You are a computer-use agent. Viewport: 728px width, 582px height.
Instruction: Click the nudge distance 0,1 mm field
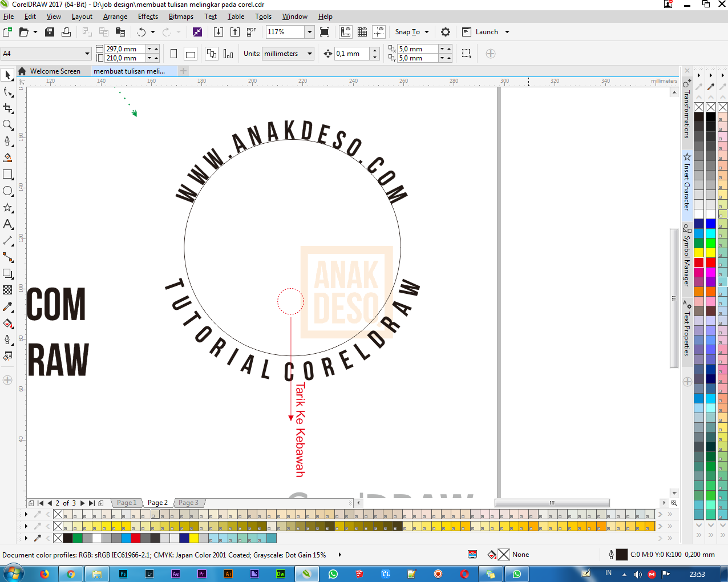pos(352,54)
